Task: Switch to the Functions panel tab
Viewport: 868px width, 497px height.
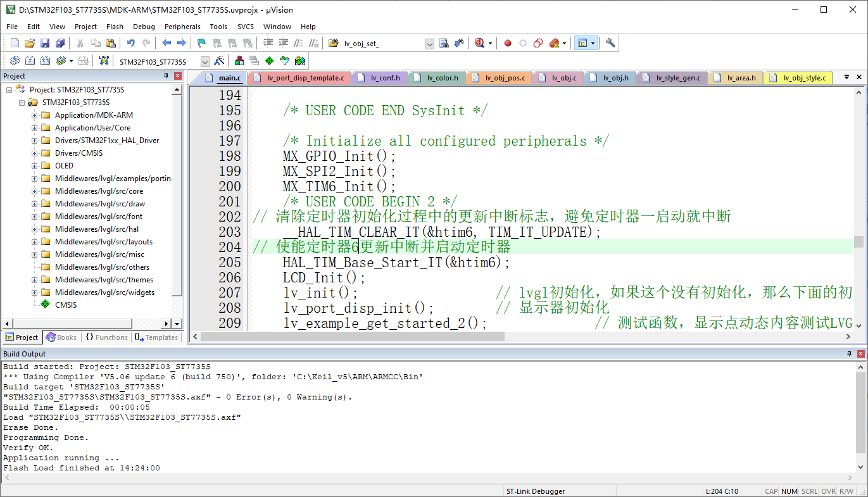Action: coord(106,337)
